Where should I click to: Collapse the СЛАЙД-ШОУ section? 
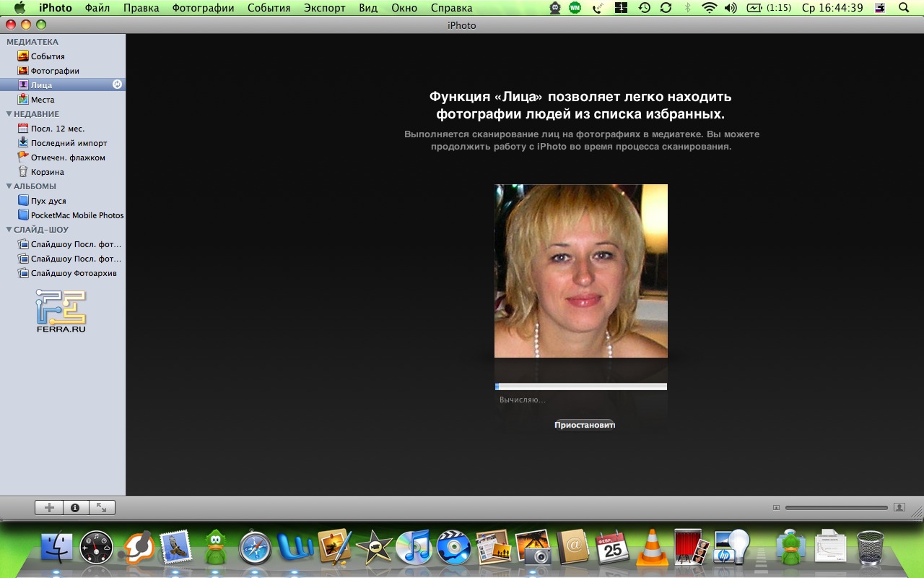9,230
